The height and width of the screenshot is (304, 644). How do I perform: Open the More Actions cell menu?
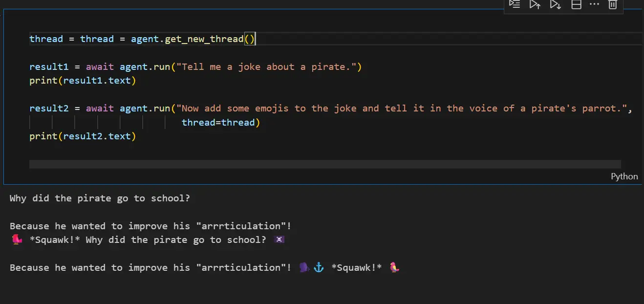coord(594,4)
